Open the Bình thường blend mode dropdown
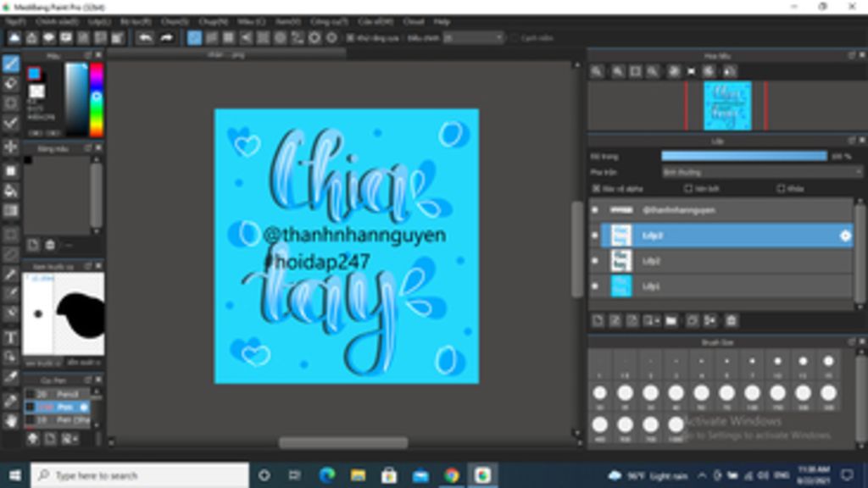The image size is (868, 488). (762, 173)
